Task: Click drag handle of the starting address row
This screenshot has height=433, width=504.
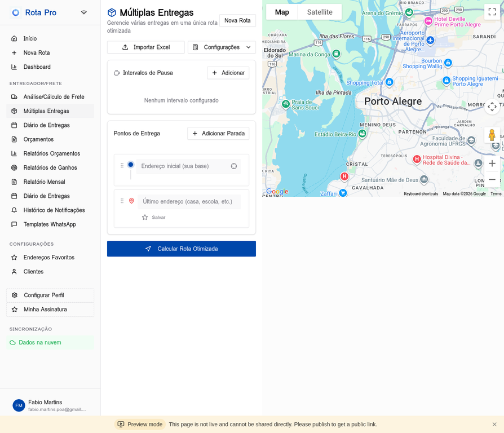Action: (122, 166)
